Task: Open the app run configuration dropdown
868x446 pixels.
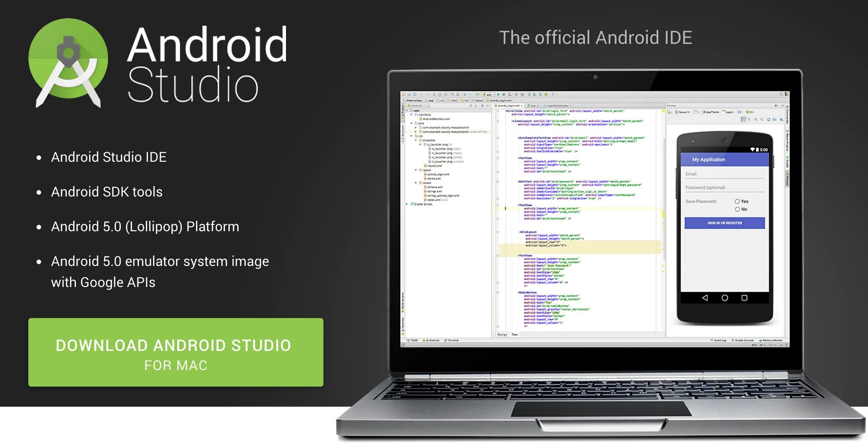Action: pyautogui.click(x=488, y=95)
